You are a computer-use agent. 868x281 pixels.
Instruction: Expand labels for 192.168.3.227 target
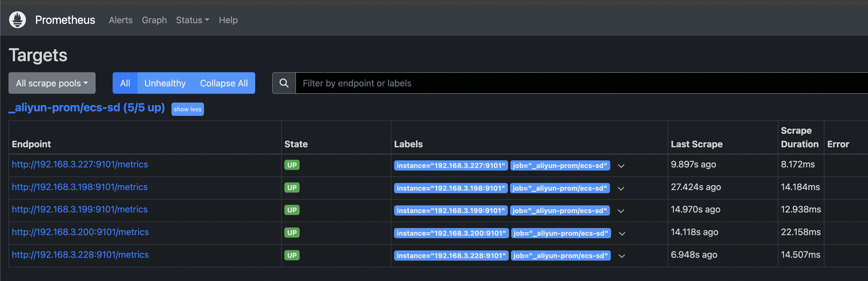coord(621,166)
